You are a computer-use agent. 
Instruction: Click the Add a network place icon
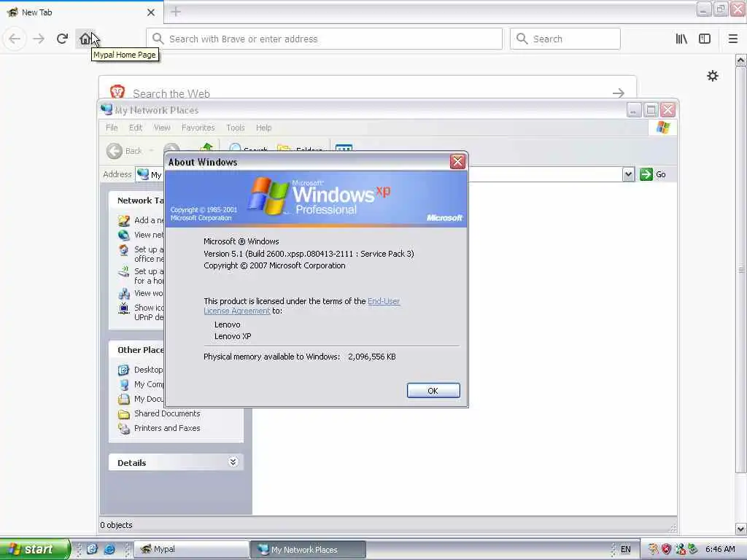pyautogui.click(x=124, y=220)
